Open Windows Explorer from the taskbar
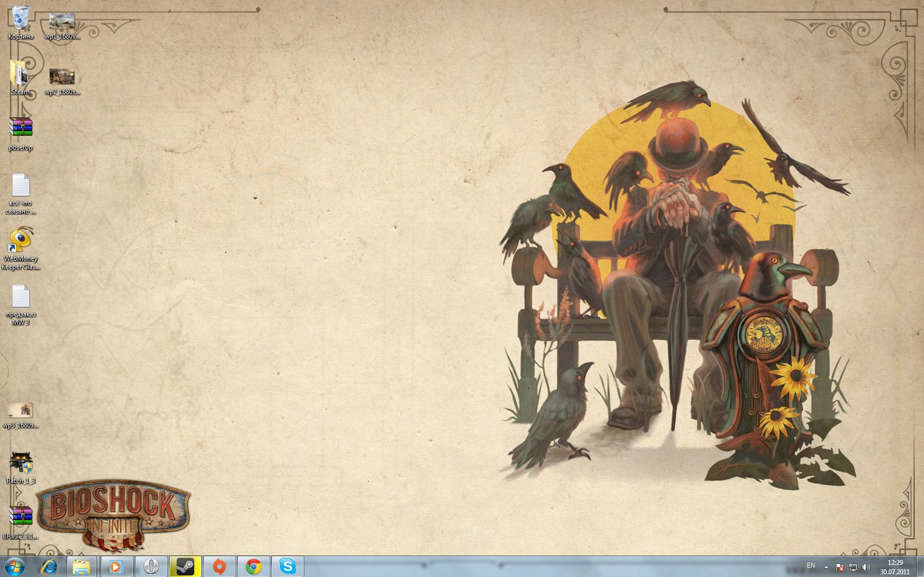This screenshot has width=924, height=577. click(x=81, y=567)
